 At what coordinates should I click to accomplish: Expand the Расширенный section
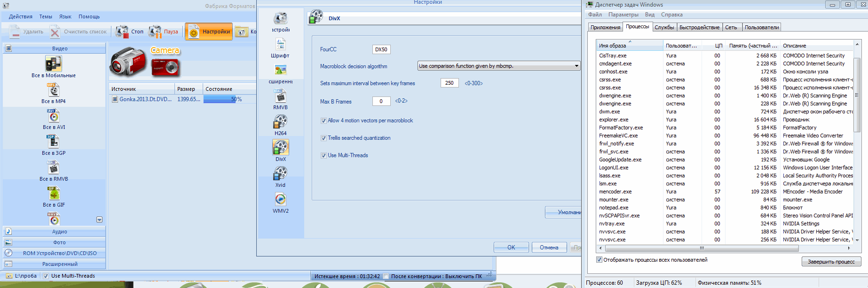click(54, 264)
